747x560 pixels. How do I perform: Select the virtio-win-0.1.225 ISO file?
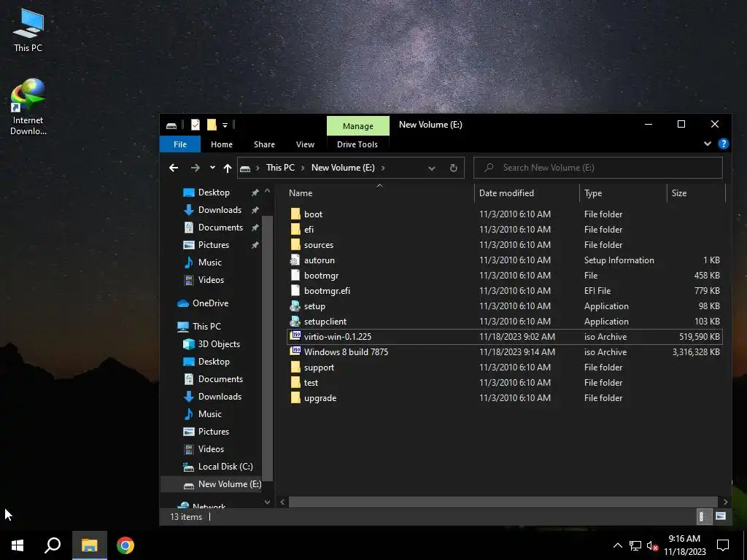[505, 337]
